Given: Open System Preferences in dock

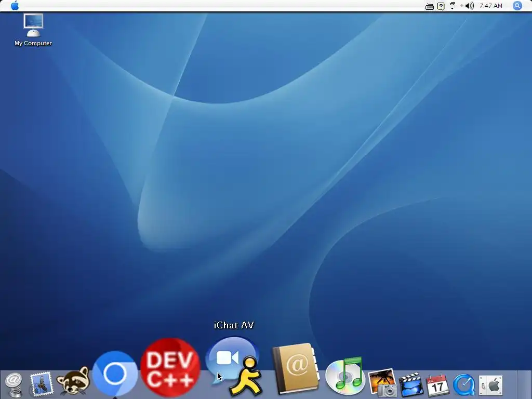Looking at the screenshot, I should (490, 385).
